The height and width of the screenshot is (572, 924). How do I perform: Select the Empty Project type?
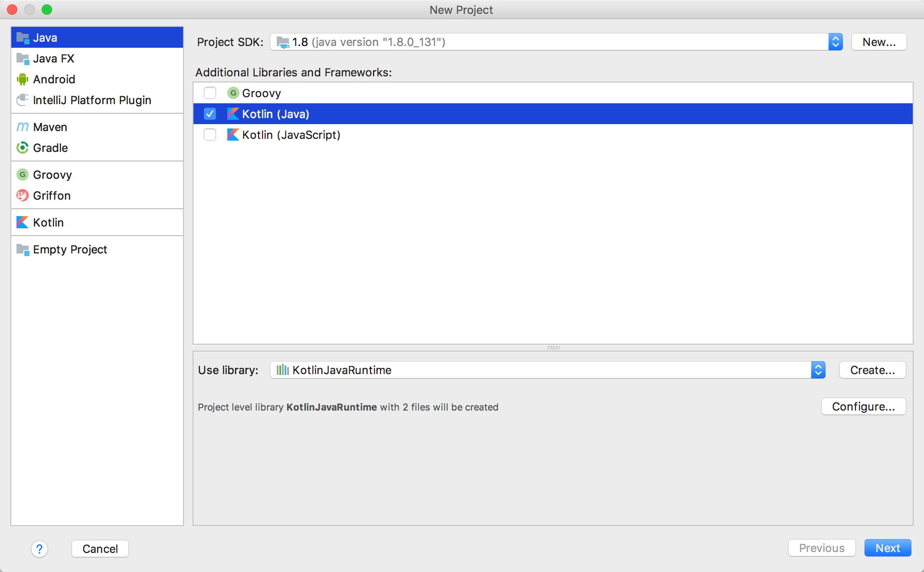click(x=69, y=249)
